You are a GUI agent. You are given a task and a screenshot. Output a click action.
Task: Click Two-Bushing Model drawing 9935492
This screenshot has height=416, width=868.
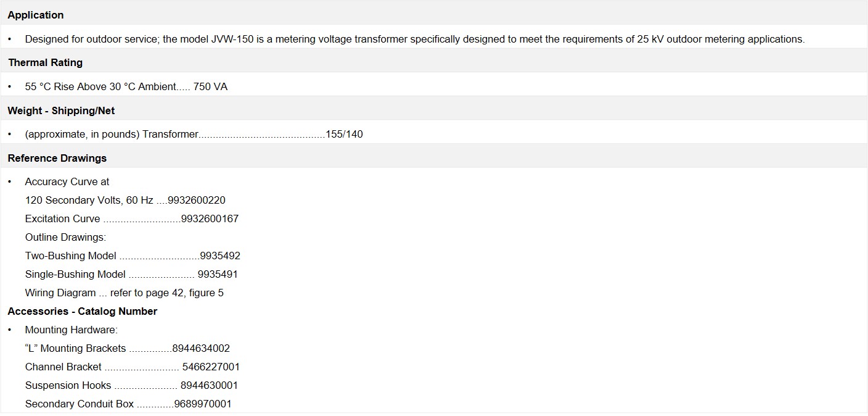pyautogui.click(x=220, y=256)
